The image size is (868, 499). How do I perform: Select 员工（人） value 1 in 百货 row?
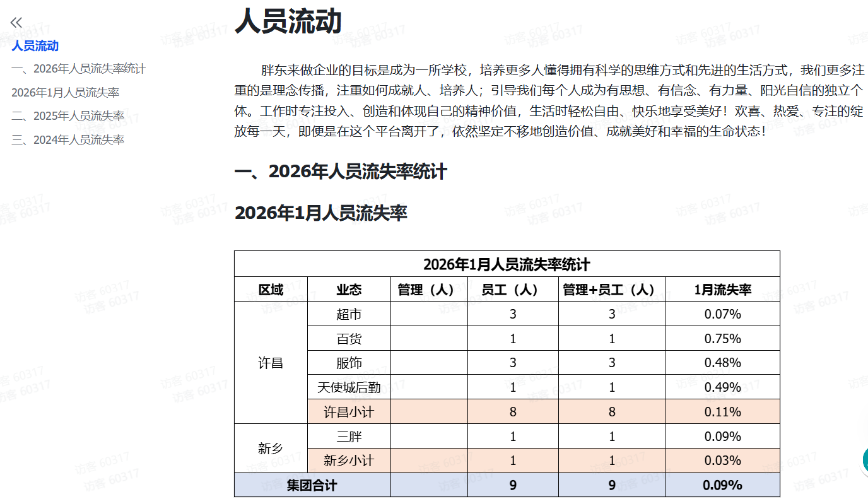point(513,339)
